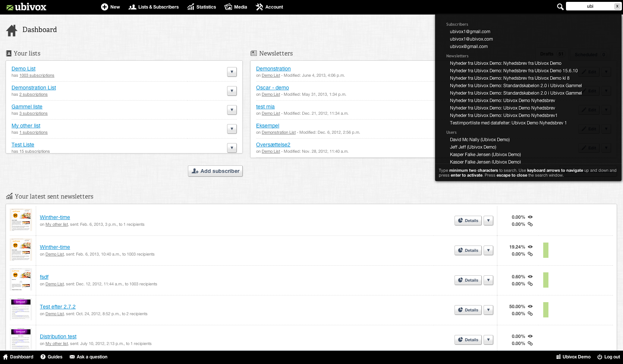The image size is (623, 364).
Task: Open Eksempel newsletter
Action: [268, 126]
